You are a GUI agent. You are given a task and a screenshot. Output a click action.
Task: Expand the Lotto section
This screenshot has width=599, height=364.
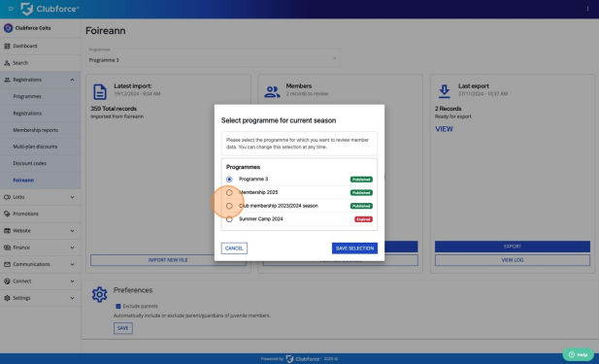point(72,197)
